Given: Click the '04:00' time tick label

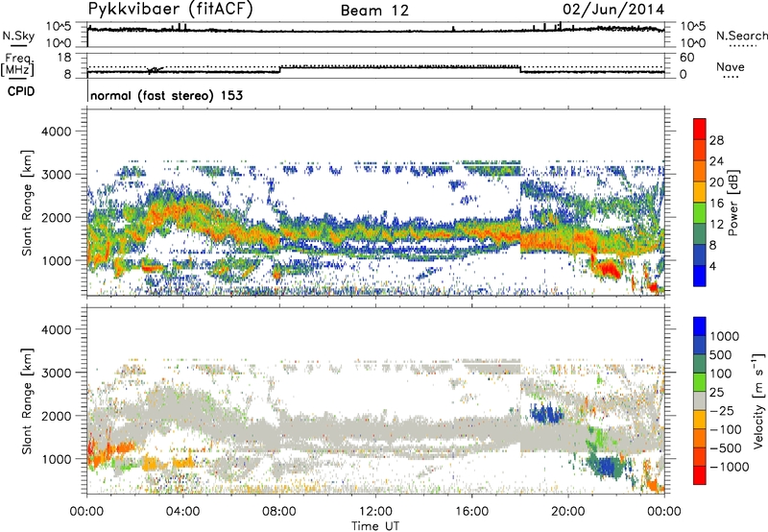Looking at the screenshot, I should [182, 512].
